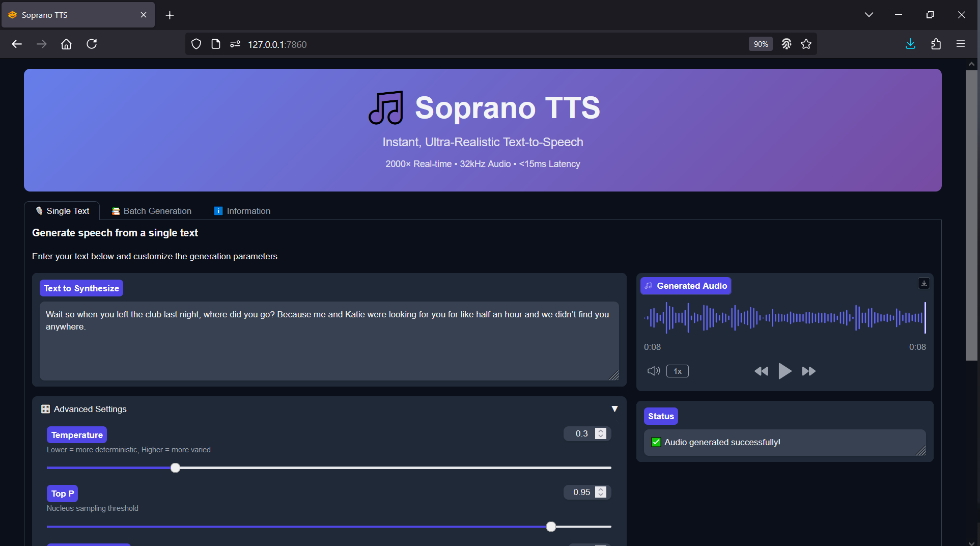
Task: Click the Top P label button
Action: point(62,493)
